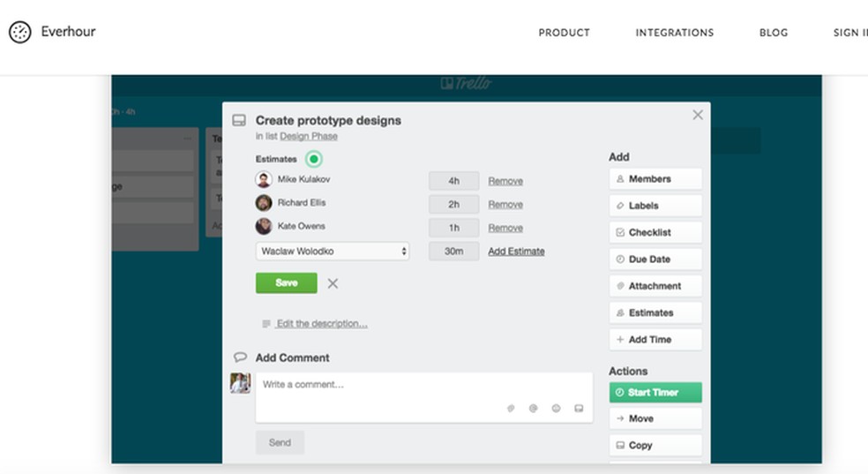Open the Waclaw Wolodko member dropdown
The width and height of the screenshot is (868, 474).
tap(333, 252)
